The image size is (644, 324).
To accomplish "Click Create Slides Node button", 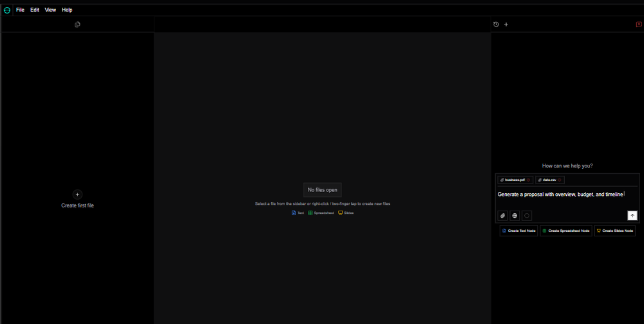I will click(615, 231).
